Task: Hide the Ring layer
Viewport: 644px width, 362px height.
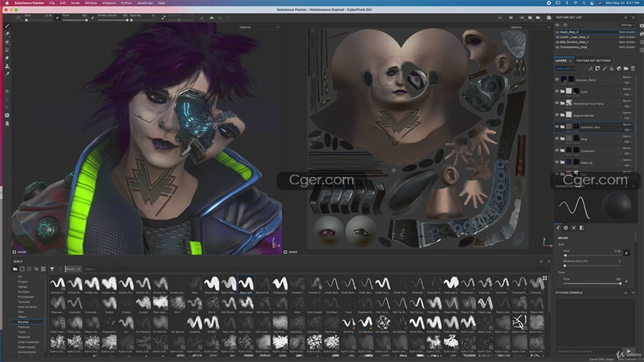Action: (x=558, y=139)
